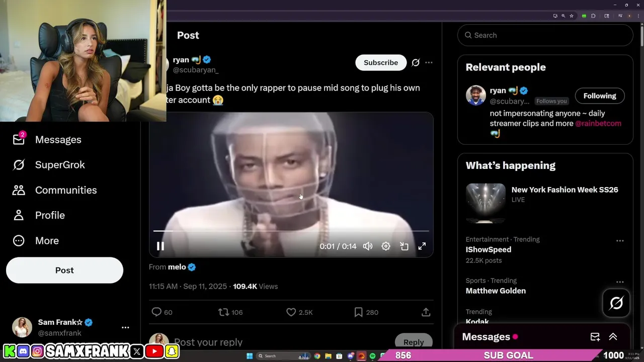The height and width of the screenshot is (362, 644).
Task: Open options for IShowSpeed trend
Action: coord(620,241)
